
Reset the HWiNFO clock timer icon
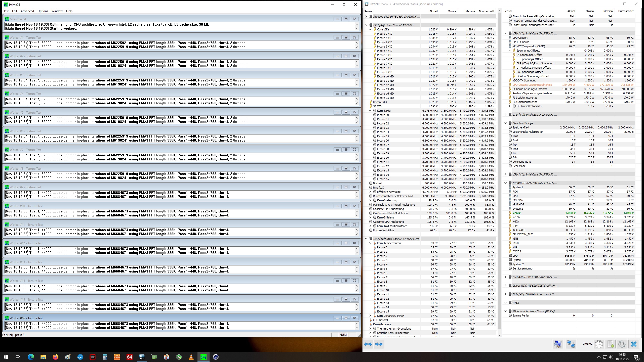[599, 344]
